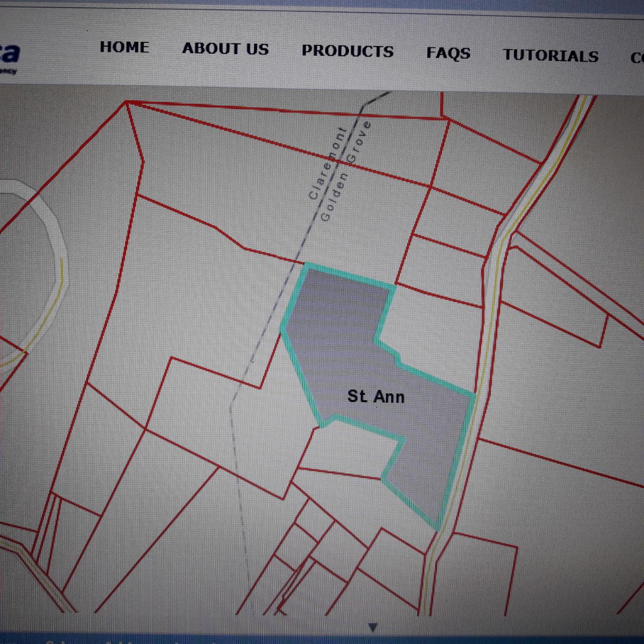Navigate to the FAQS page
The width and height of the screenshot is (644, 644).
[x=448, y=53]
